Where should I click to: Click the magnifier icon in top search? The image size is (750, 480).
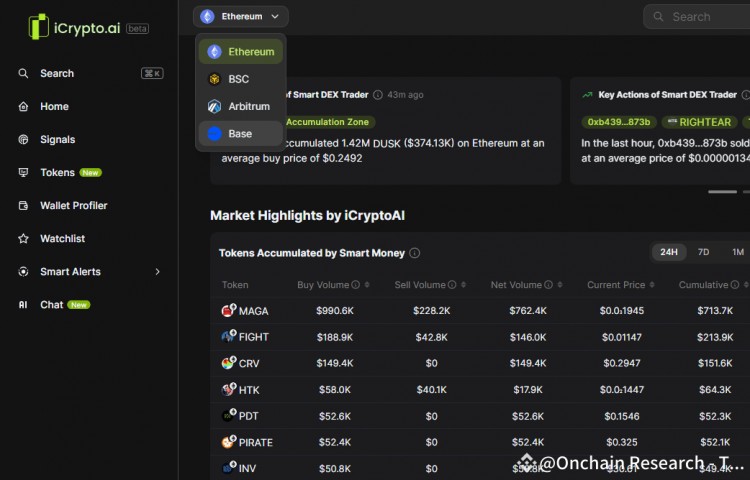pyautogui.click(x=658, y=17)
